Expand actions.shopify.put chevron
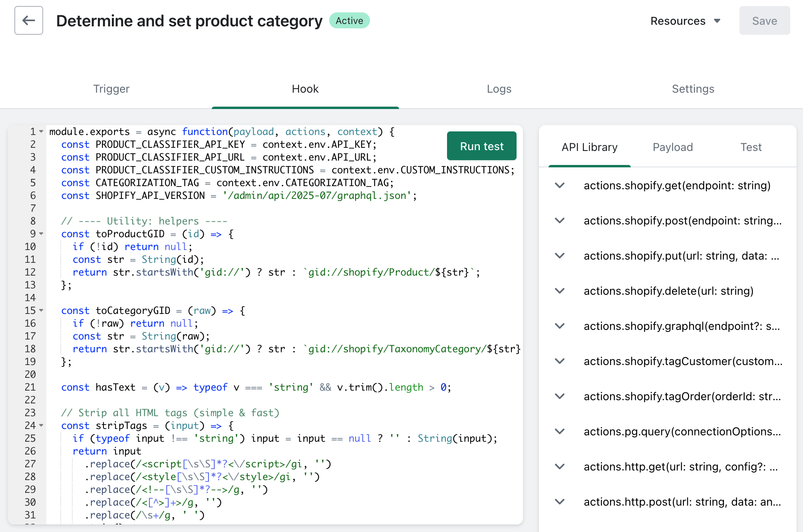Viewport: 803px width, 532px height. point(560,256)
